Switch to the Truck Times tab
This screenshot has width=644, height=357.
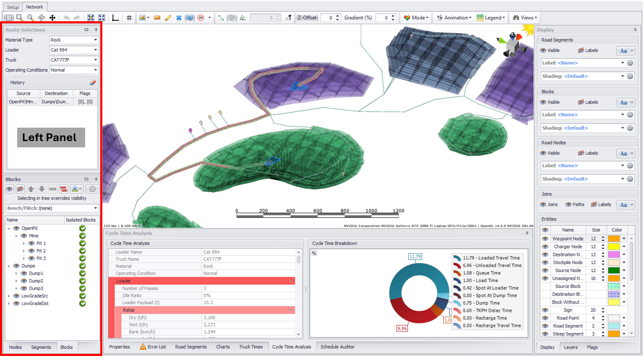point(250,347)
